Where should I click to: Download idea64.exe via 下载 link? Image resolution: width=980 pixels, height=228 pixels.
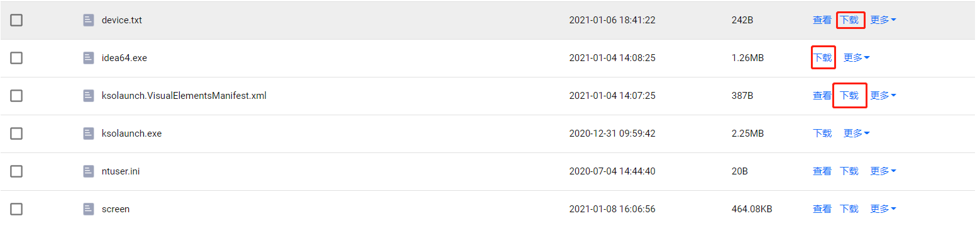coord(822,58)
